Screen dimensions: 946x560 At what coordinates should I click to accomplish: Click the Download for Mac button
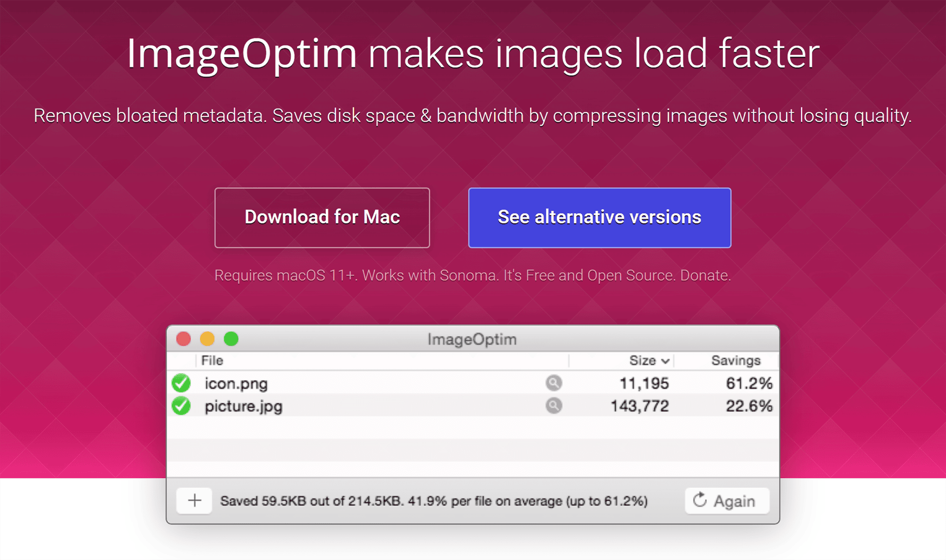(322, 218)
